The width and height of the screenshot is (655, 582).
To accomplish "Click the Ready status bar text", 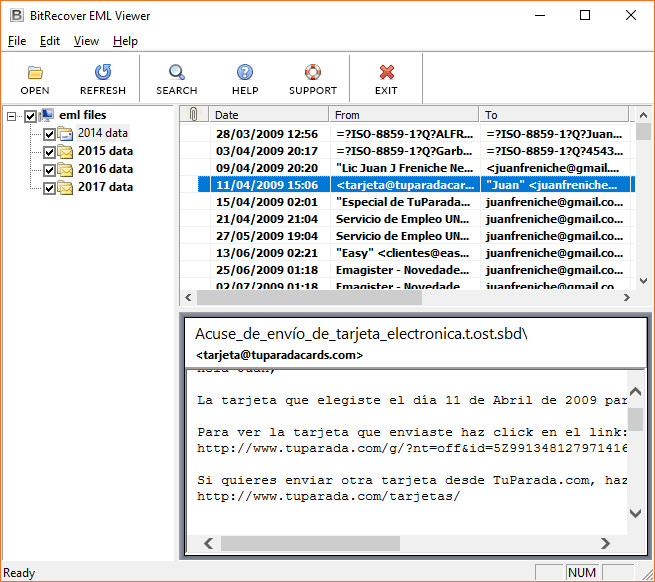I will [19, 573].
